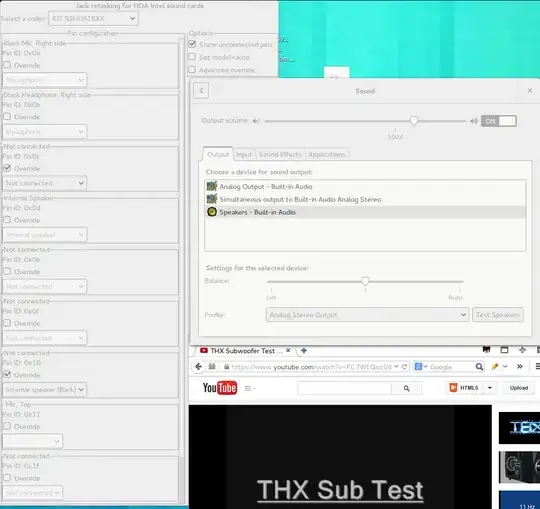Click the Output volume slider handle
The width and height of the screenshot is (540, 509).
tap(414, 121)
